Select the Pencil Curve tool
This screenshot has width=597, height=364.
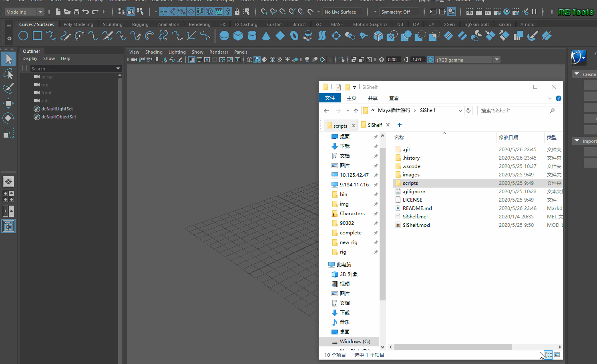65,36
